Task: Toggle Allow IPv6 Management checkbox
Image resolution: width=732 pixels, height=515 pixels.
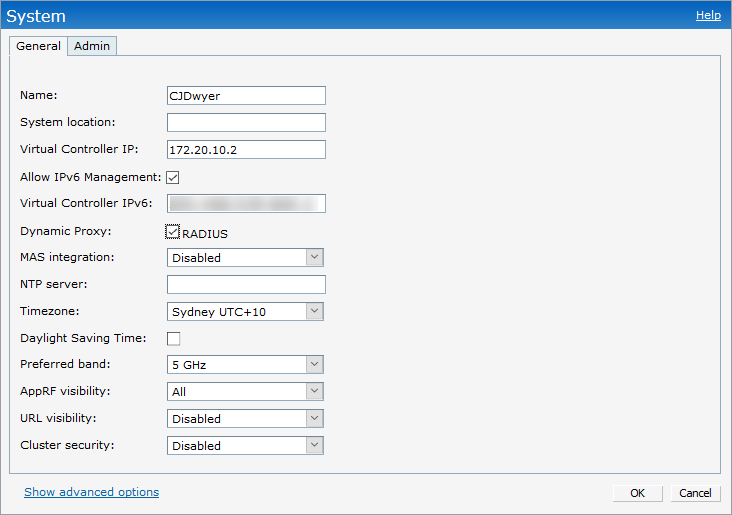Action: tap(173, 177)
